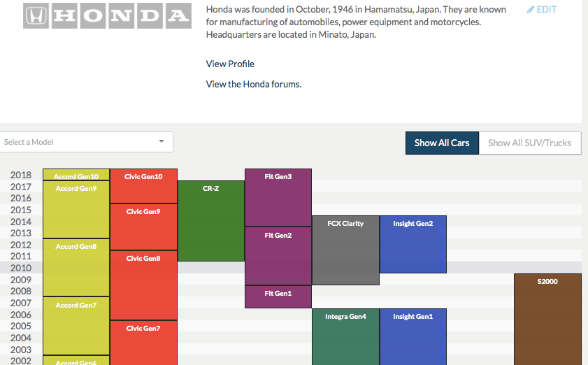Viewport: 588px width, 365px height.
Task: Select the Fit Gen3 block
Action: tap(278, 197)
